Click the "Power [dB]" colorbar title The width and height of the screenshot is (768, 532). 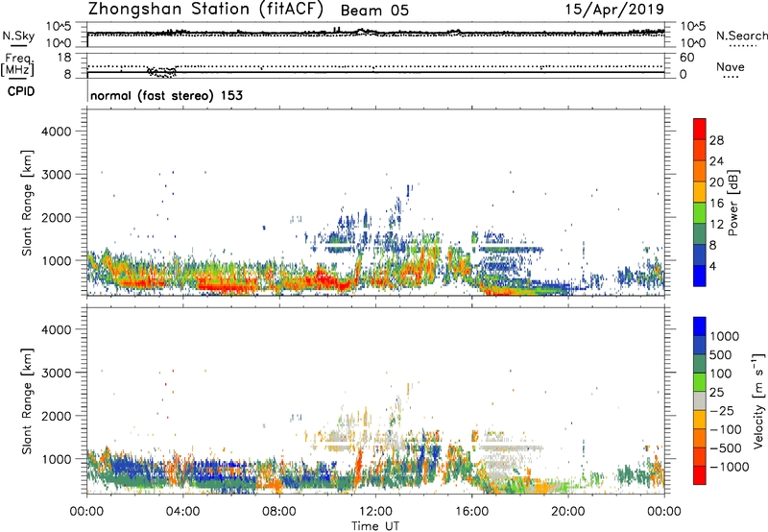pyautogui.click(x=733, y=203)
